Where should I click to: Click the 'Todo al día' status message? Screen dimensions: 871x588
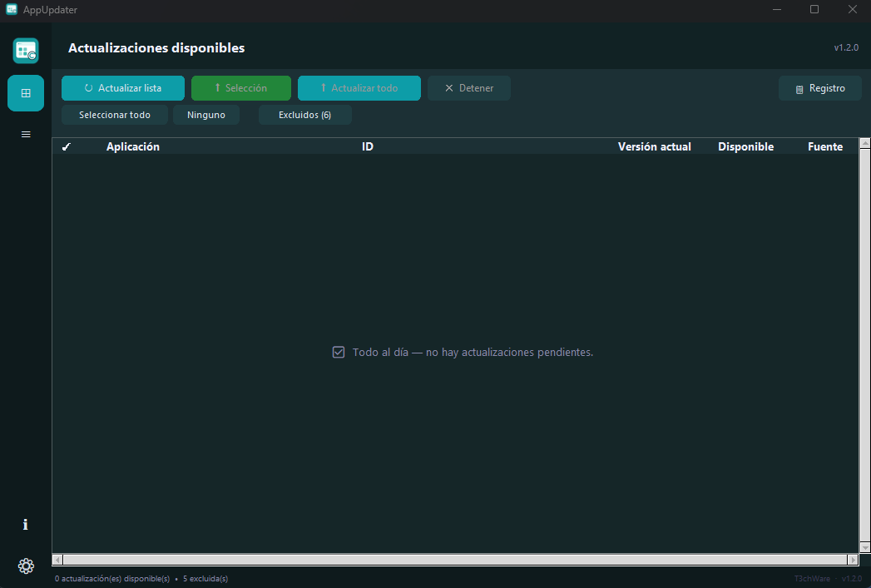(x=463, y=352)
